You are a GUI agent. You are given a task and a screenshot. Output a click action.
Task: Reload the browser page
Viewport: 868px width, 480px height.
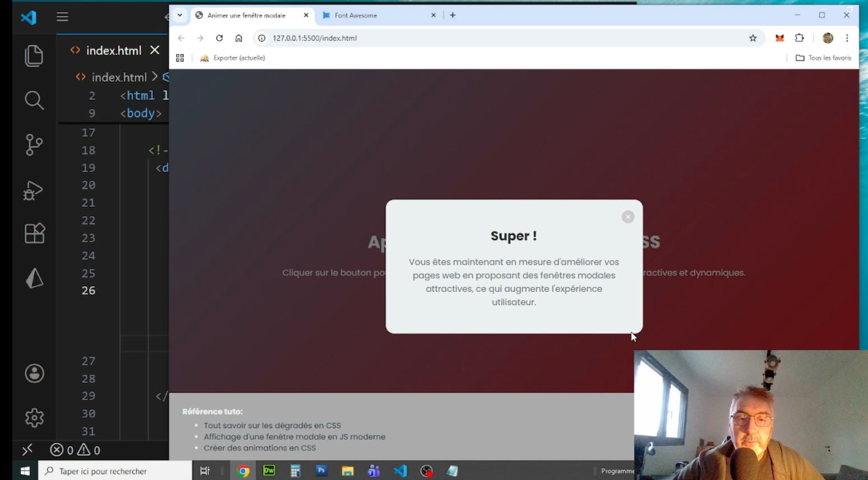click(220, 38)
